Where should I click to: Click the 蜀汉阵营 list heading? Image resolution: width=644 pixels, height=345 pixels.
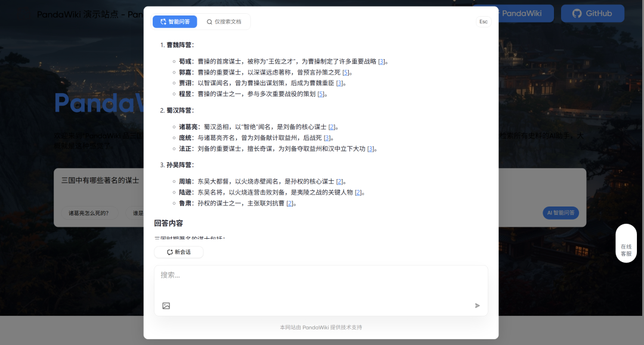pos(180,110)
